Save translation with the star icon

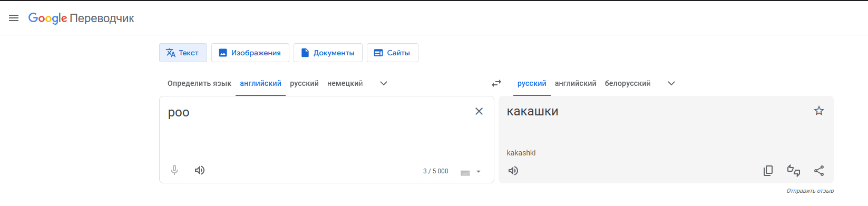819,111
